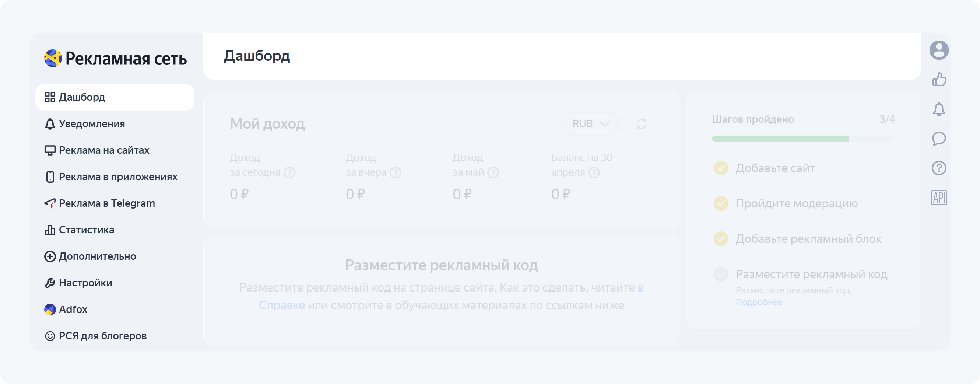The width and height of the screenshot is (980, 384).
Task: Click unchecked Разместите рекламный код step
Action: coord(721,275)
